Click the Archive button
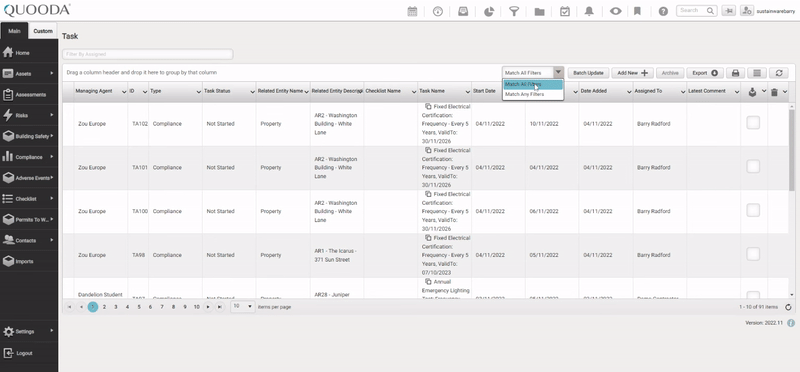Screen dimensions: 800x372 670,73
